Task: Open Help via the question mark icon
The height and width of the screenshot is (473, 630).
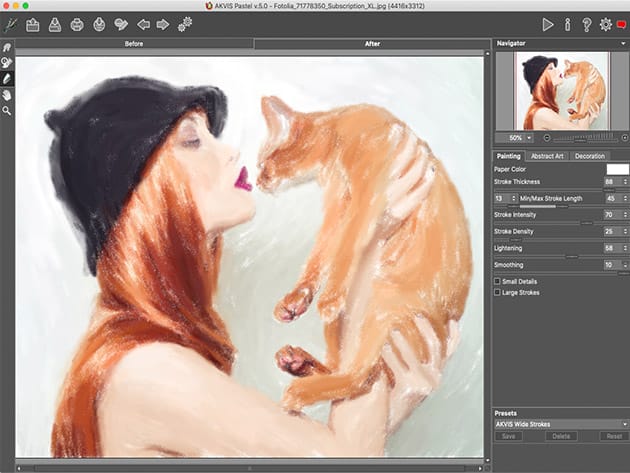Action: pos(586,24)
